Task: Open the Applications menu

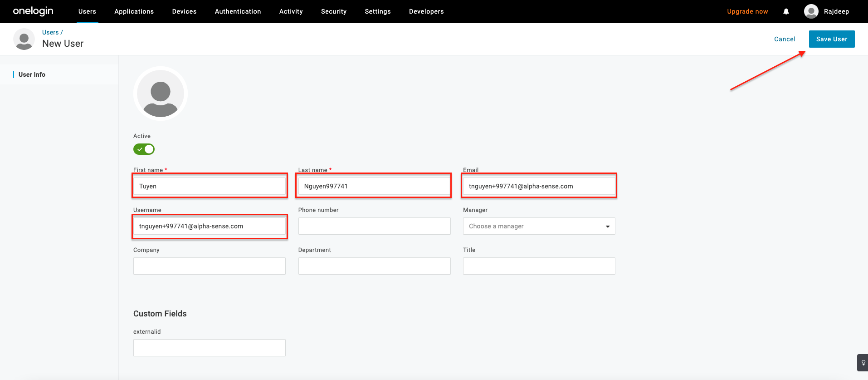Action: 134,11
